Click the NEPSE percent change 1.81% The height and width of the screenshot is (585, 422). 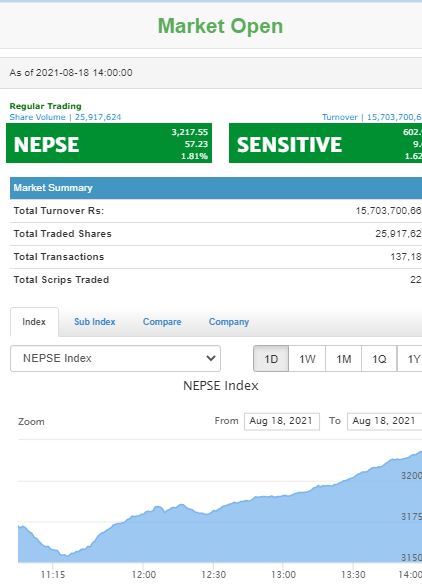coord(194,156)
